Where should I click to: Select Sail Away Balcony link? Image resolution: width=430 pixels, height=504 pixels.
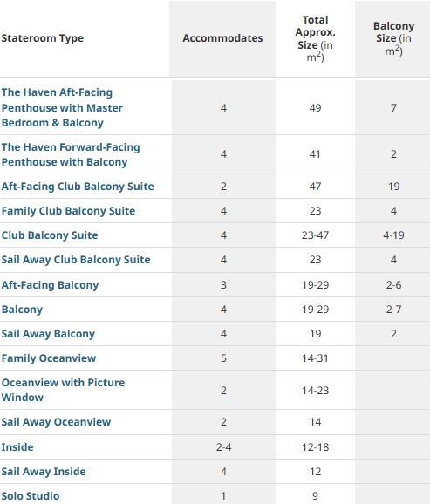pos(48,334)
